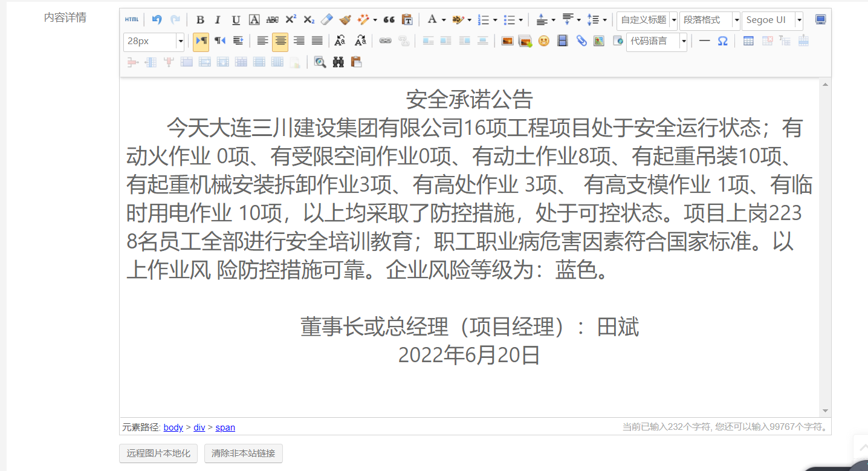Toggle superscript
The image size is (868, 471).
click(291, 20)
